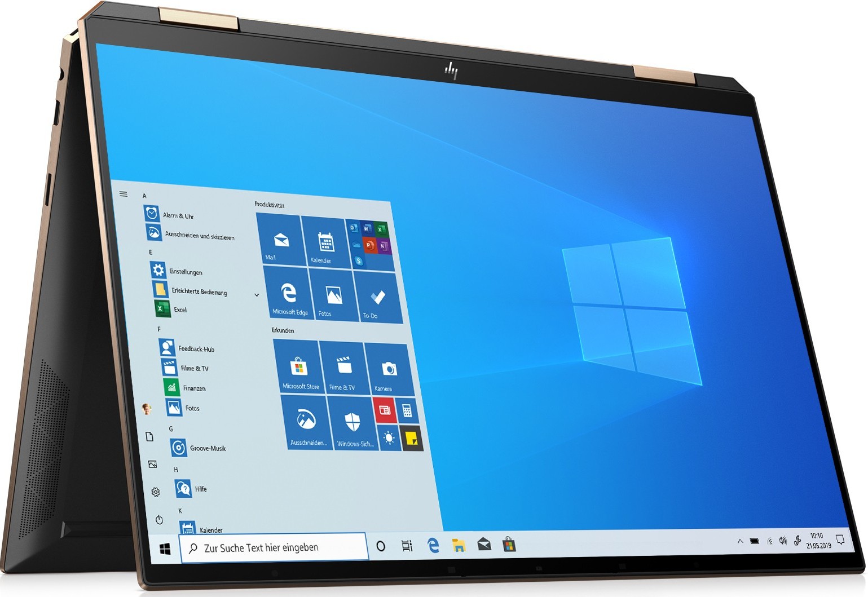This screenshot has width=868, height=597.
Task: Open File Explorer from the taskbar
Action: click(459, 545)
